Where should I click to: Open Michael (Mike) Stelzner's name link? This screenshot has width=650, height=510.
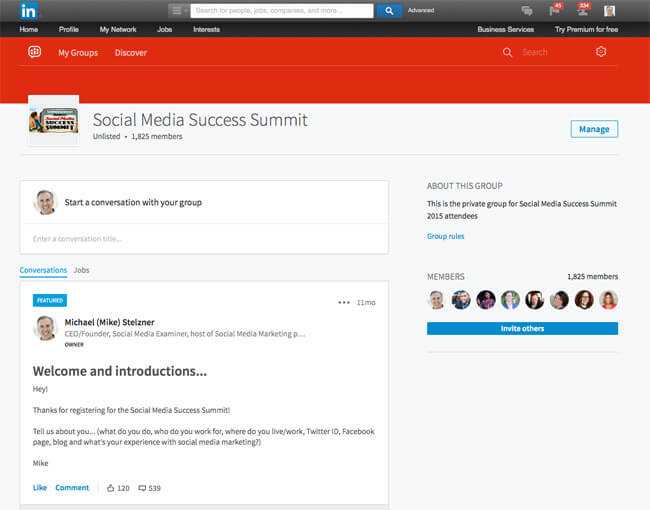coord(109,322)
